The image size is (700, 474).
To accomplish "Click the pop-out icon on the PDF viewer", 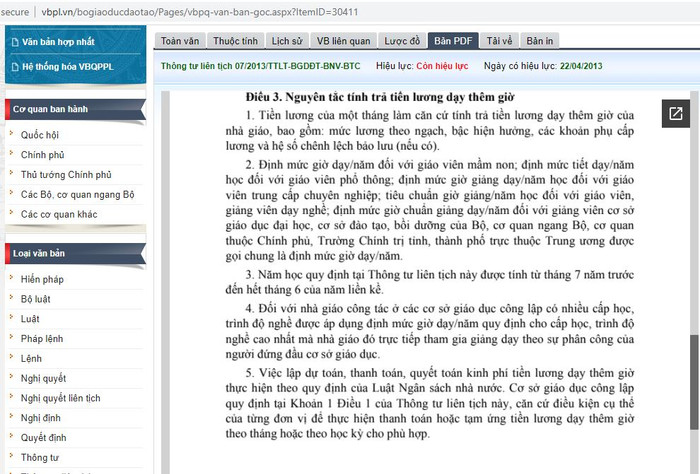I will (x=675, y=113).
